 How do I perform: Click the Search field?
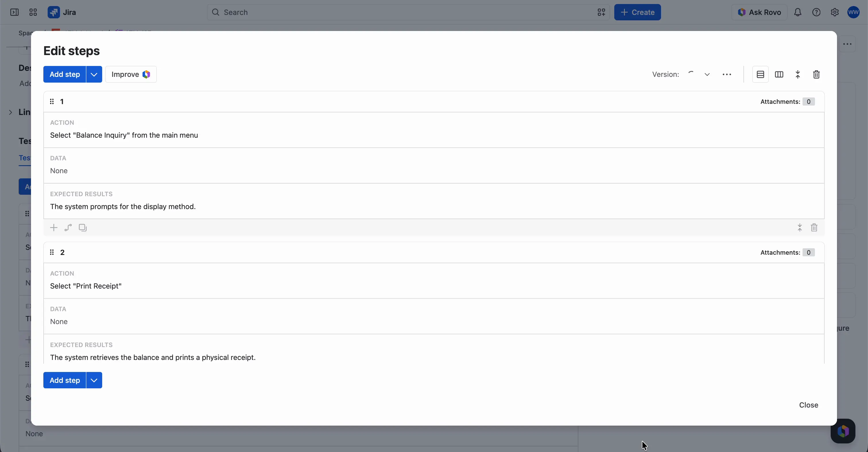408,12
